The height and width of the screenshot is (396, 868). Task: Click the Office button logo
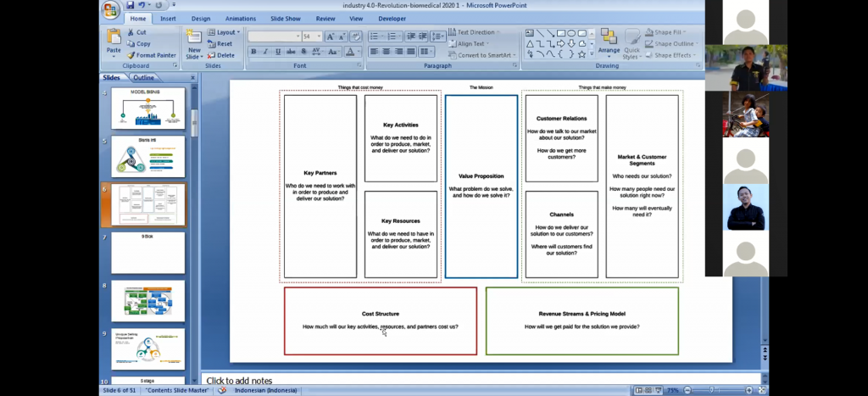(x=110, y=9)
